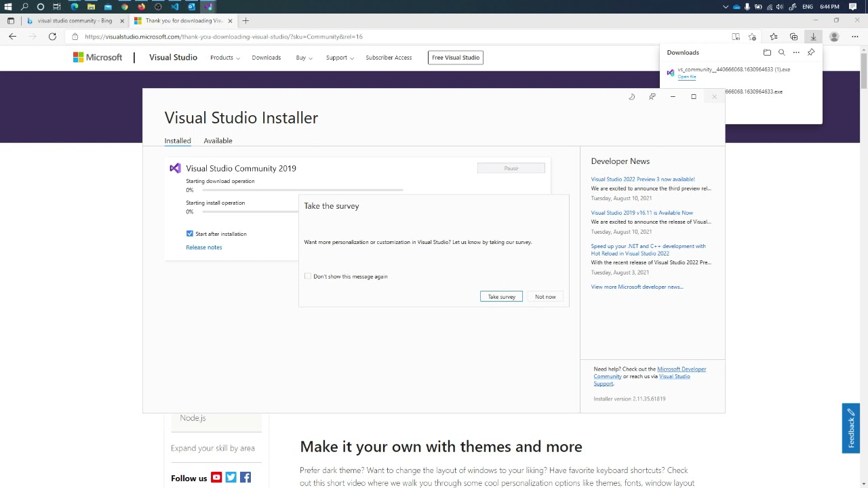Check Don't show this message again
The height and width of the screenshot is (488, 868).
[x=308, y=277]
